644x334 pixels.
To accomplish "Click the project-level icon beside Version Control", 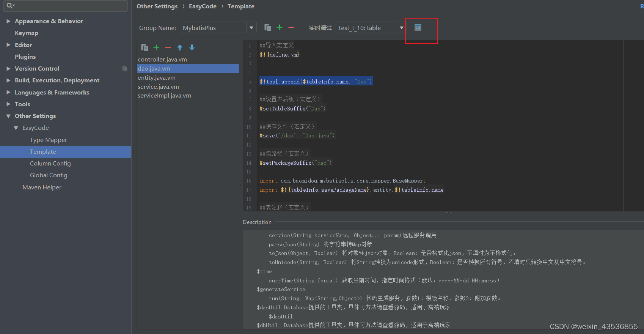I will click(124, 69).
